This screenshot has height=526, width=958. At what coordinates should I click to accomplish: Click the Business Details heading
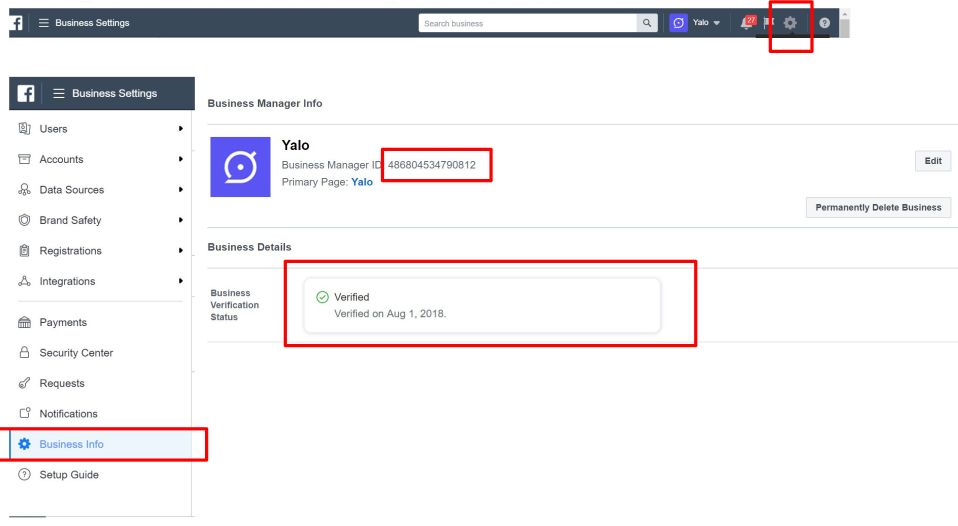[x=249, y=247]
